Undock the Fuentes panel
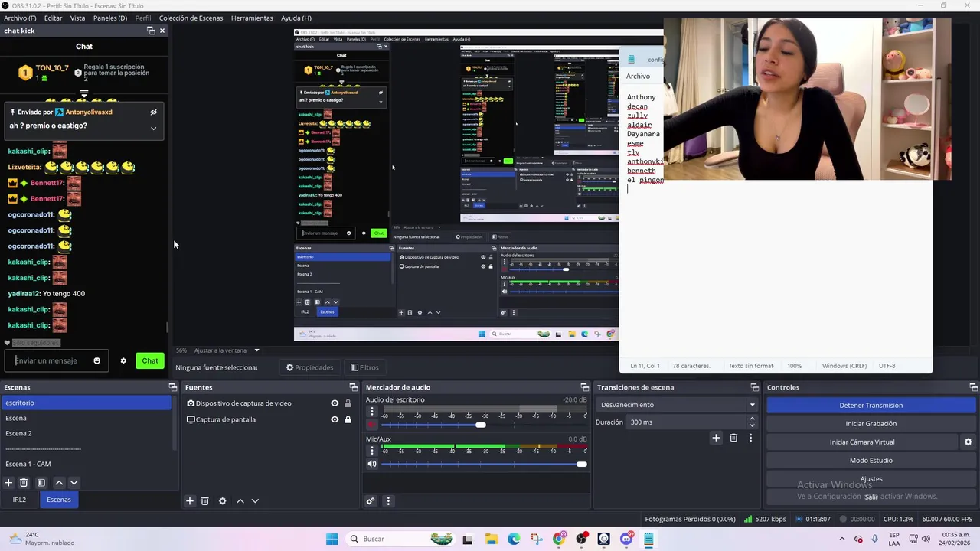This screenshot has width=980, height=551. tap(353, 387)
